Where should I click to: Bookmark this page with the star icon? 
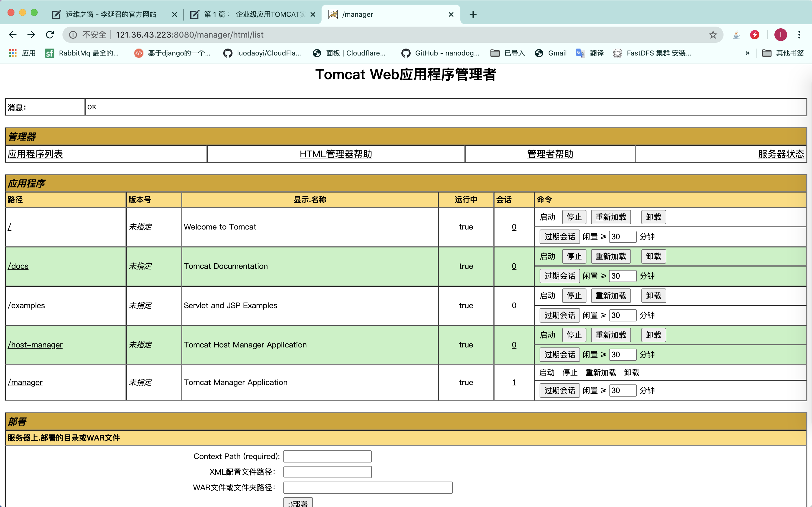pos(713,34)
